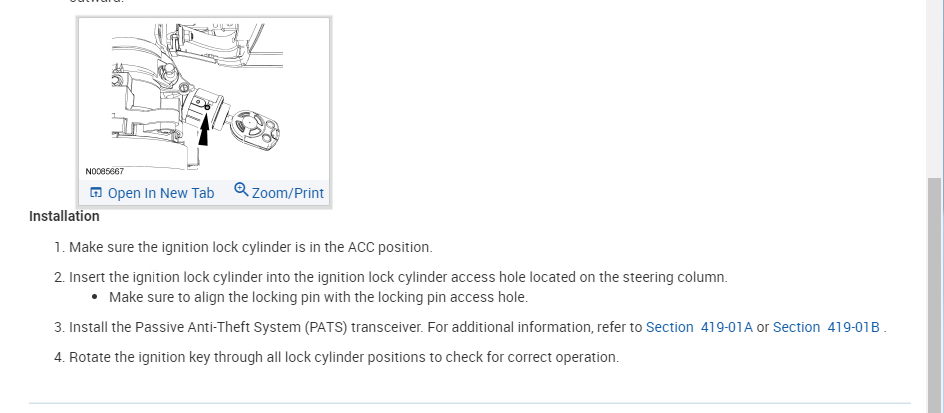This screenshot has width=944, height=413.
Task: Click the bullet about aligning the locking pin
Action: point(318,297)
